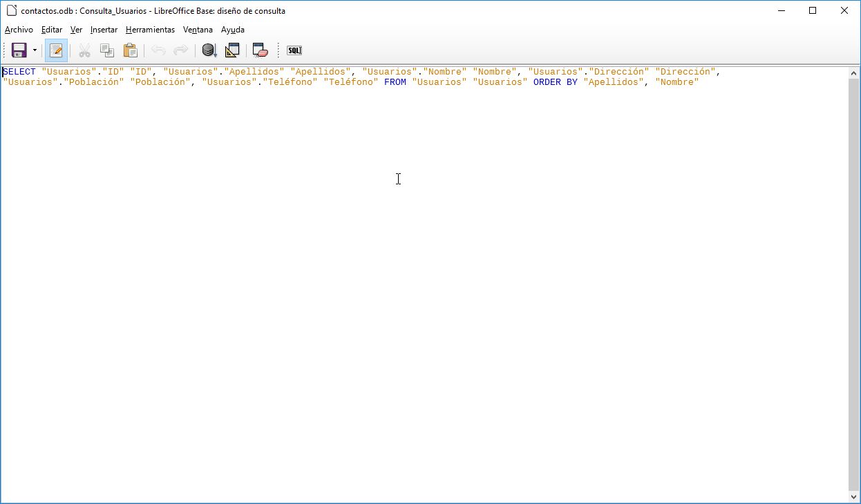Open the Archivo menu

click(19, 30)
